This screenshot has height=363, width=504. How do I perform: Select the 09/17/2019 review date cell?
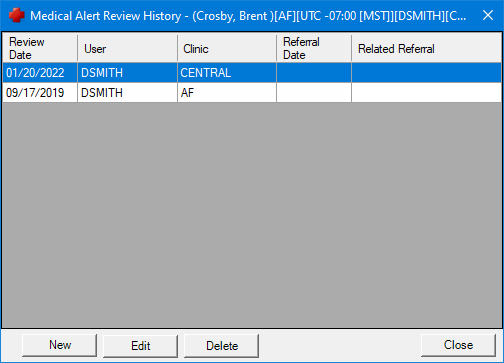point(40,93)
